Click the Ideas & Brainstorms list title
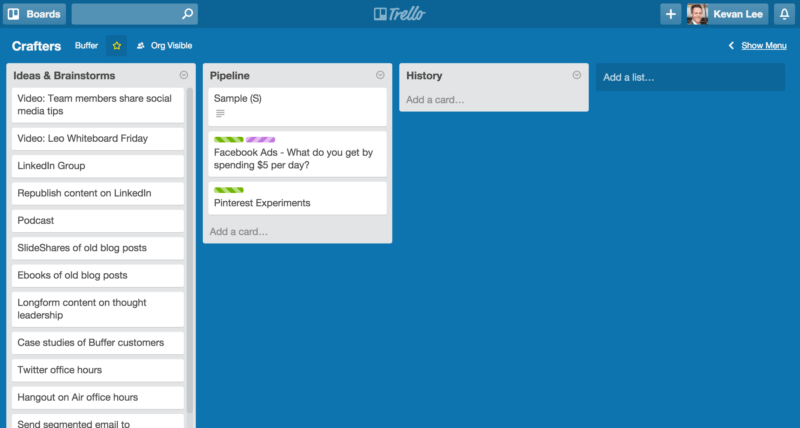 click(64, 75)
